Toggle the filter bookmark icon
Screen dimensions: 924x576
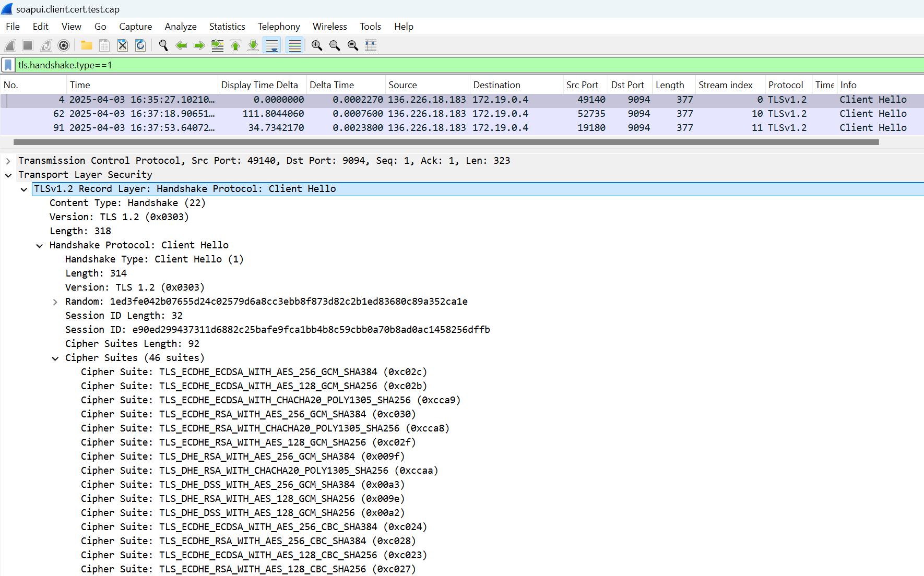8,65
